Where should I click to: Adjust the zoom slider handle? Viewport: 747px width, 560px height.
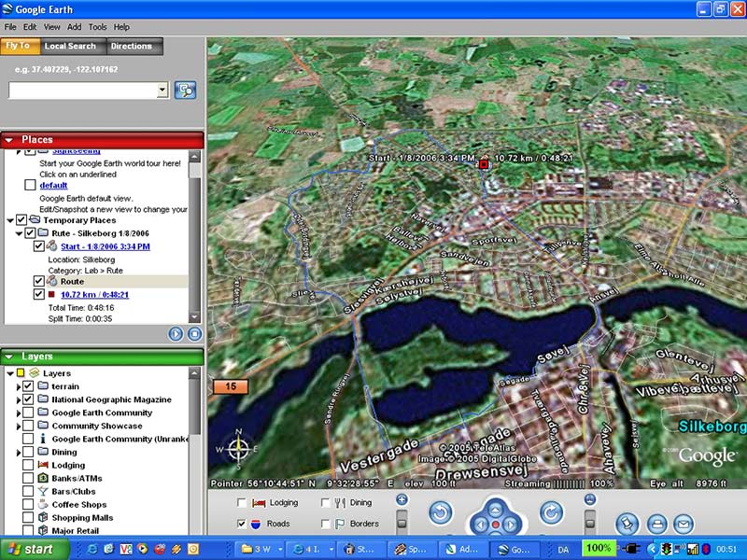[x=402, y=523]
